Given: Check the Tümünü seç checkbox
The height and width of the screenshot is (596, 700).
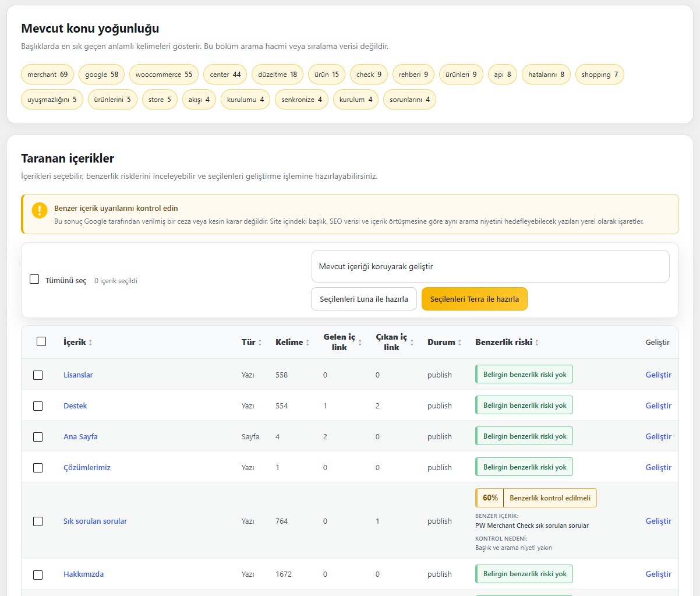Looking at the screenshot, I should point(34,279).
